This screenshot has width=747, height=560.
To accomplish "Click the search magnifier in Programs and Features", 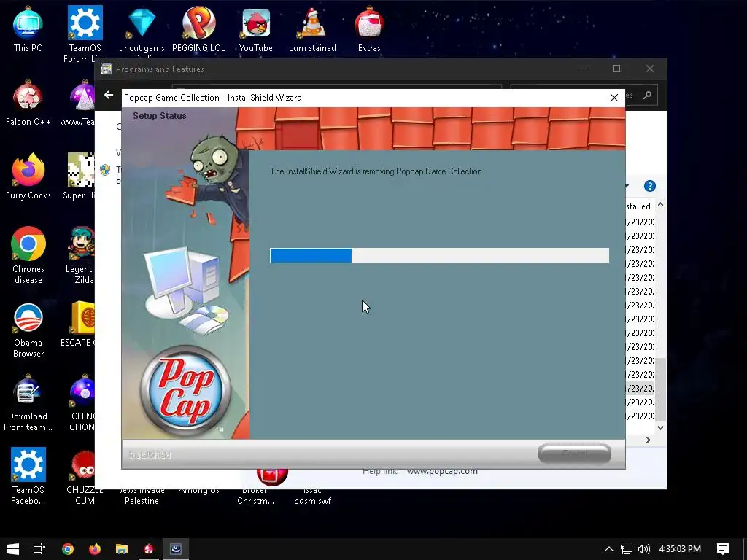I will click(x=647, y=96).
